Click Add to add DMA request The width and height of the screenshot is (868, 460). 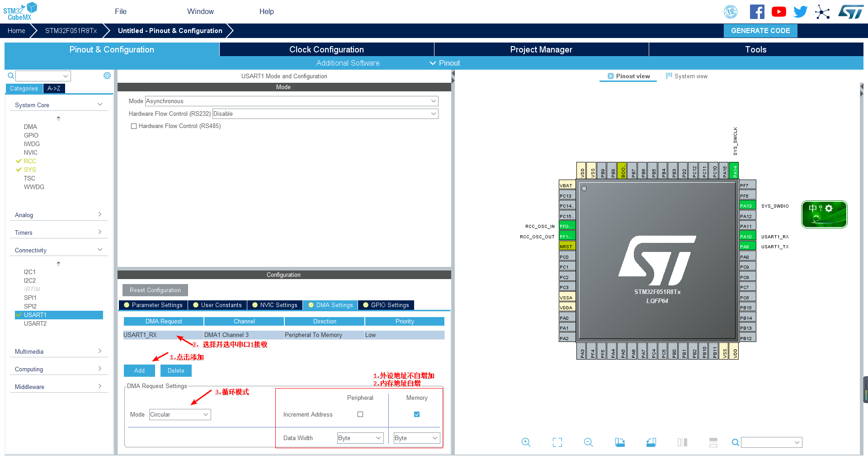[139, 370]
